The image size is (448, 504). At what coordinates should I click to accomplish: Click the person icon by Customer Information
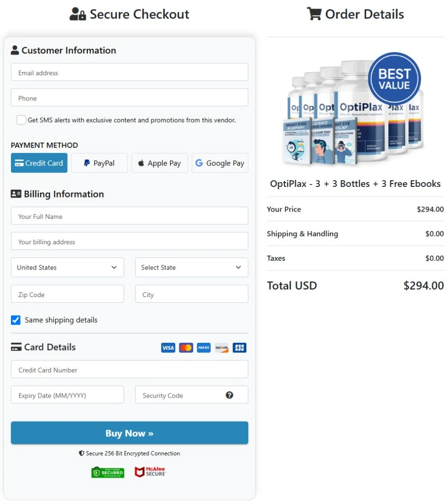(15, 50)
